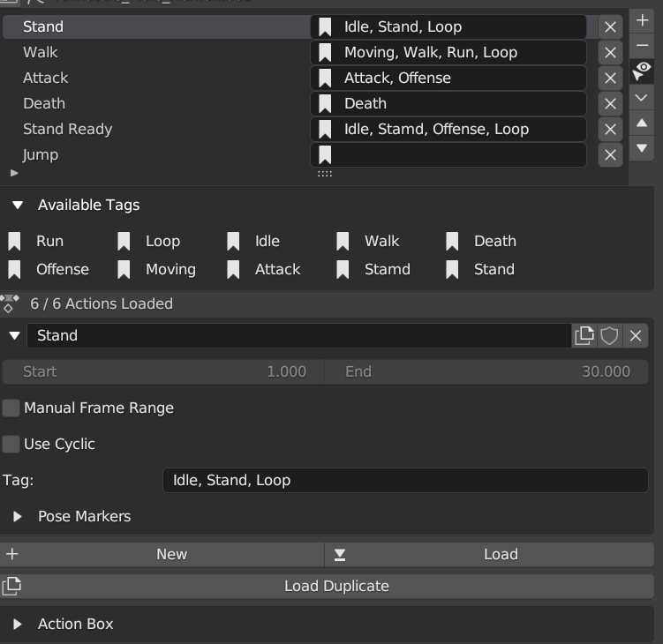Move action up with up arrow
The image size is (663, 644).
click(x=643, y=124)
